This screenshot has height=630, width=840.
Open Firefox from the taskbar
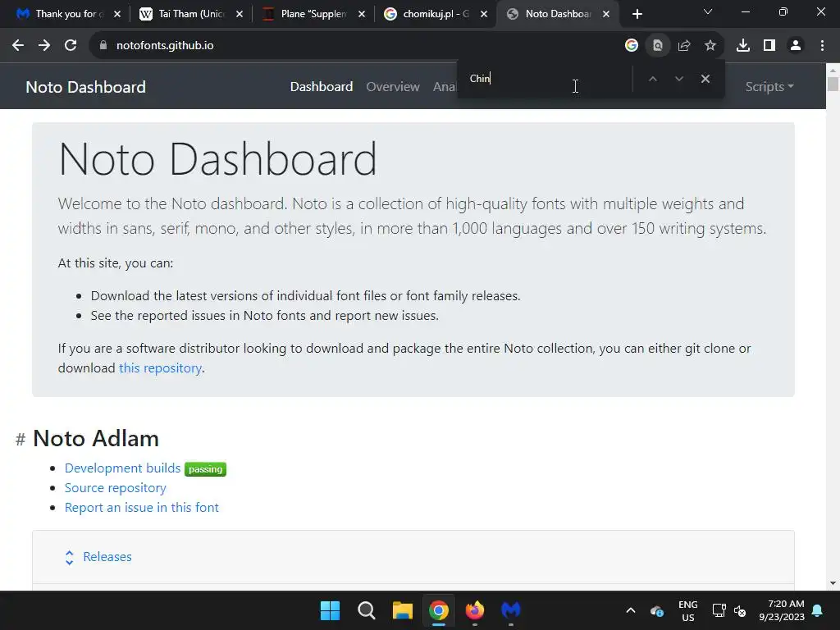pyautogui.click(x=475, y=610)
